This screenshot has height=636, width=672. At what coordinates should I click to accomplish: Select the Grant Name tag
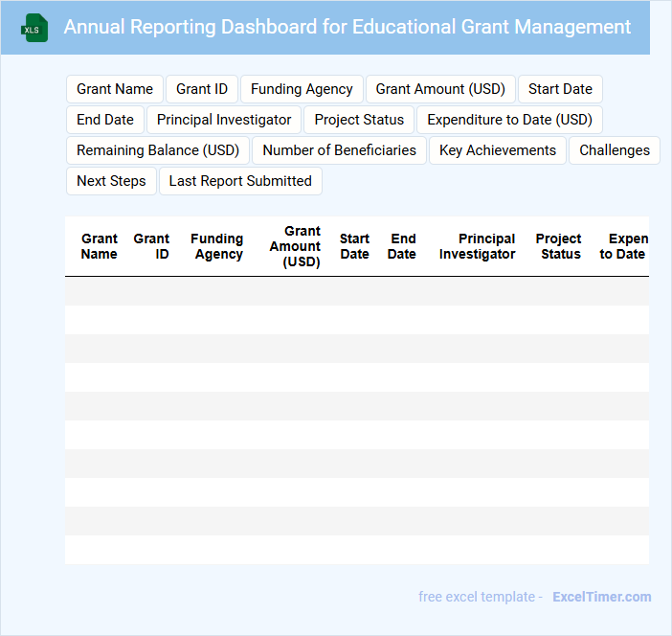(x=115, y=89)
